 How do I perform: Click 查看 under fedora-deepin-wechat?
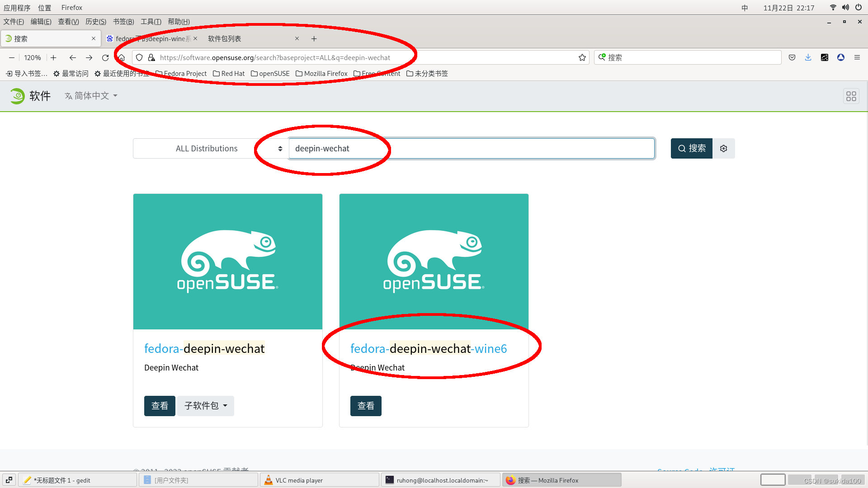(x=160, y=406)
